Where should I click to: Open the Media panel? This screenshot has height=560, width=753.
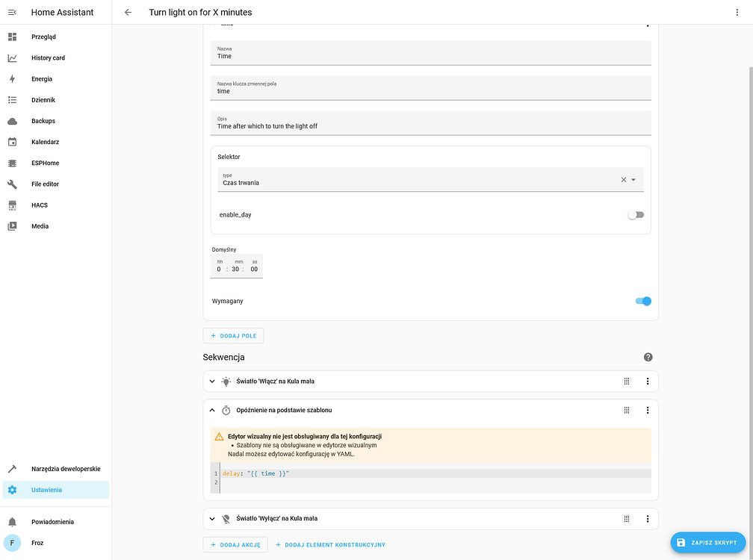click(x=40, y=225)
